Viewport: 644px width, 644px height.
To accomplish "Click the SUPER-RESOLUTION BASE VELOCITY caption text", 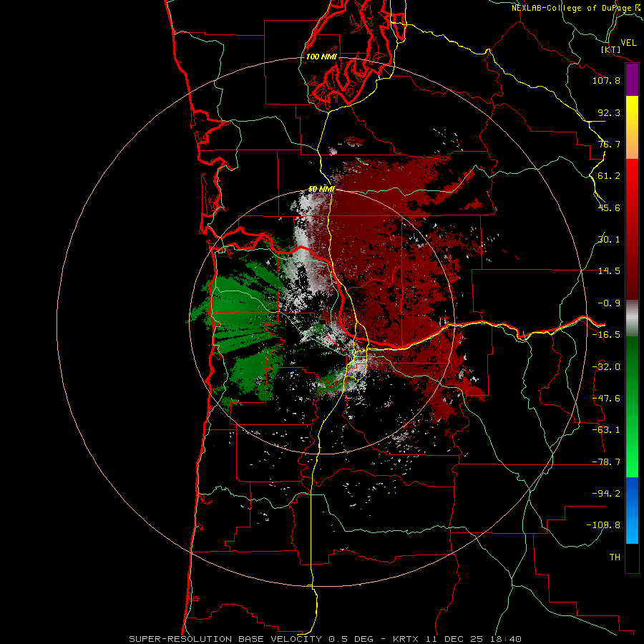I will click(x=225, y=639).
